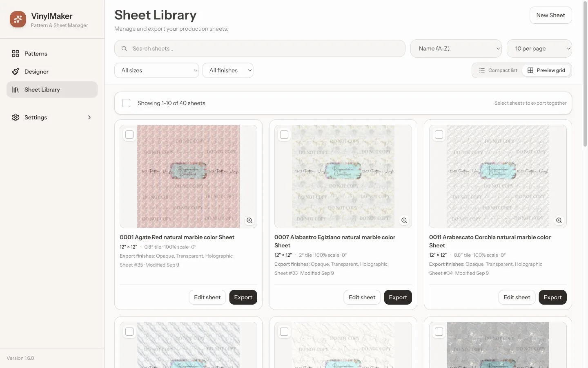Export the 0011 Arabescato Corchia sheet

coord(552,297)
